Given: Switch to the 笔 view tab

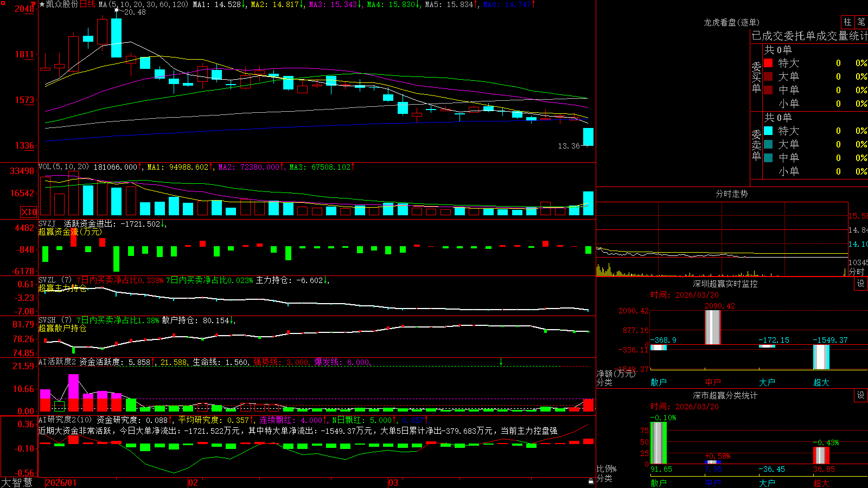Looking at the screenshot, I should tap(861, 22).
